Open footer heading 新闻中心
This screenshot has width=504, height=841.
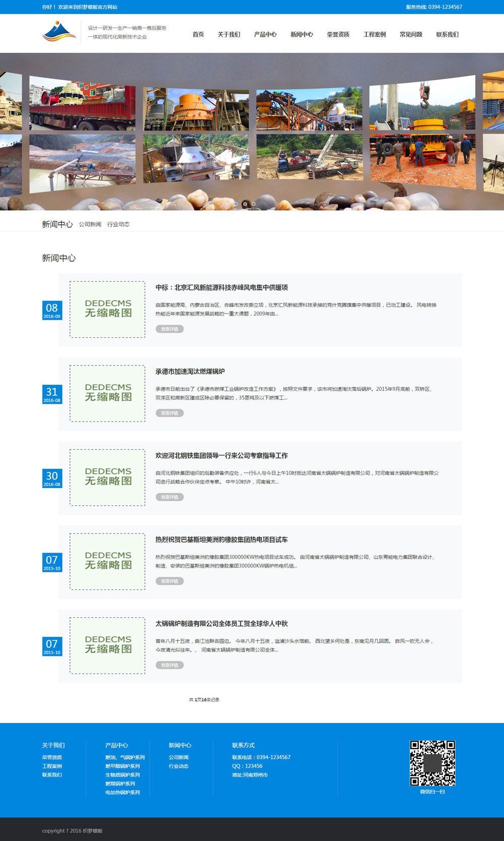[x=180, y=745]
